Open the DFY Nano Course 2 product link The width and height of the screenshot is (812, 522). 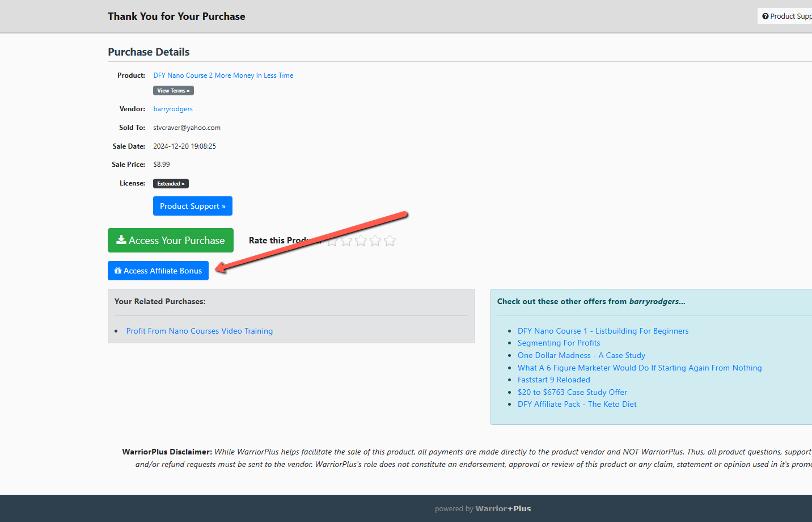click(223, 75)
